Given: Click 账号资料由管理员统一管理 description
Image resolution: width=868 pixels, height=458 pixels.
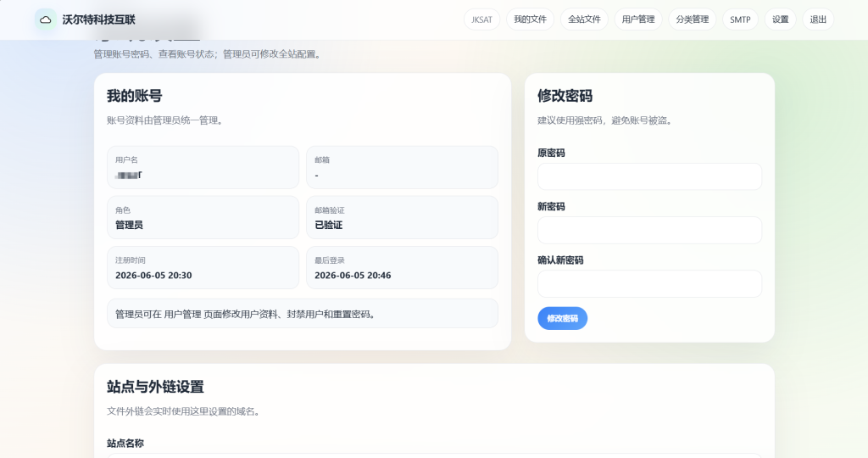Looking at the screenshot, I should (166, 120).
